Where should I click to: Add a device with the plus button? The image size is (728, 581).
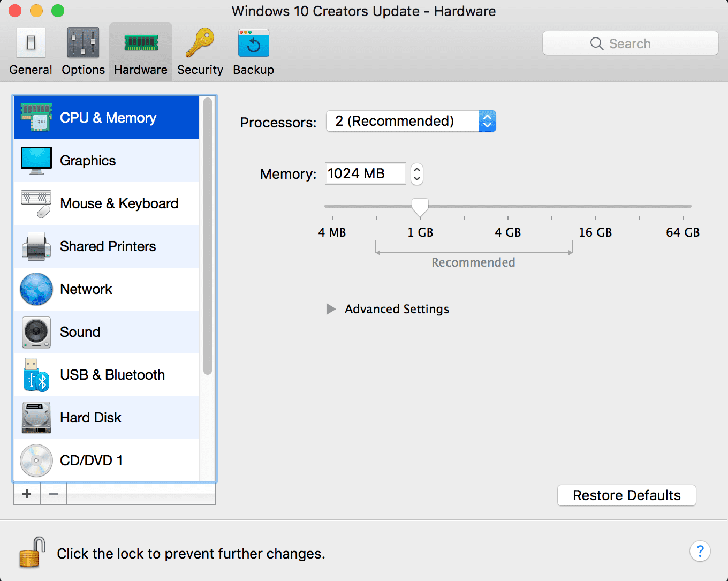[27, 494]
